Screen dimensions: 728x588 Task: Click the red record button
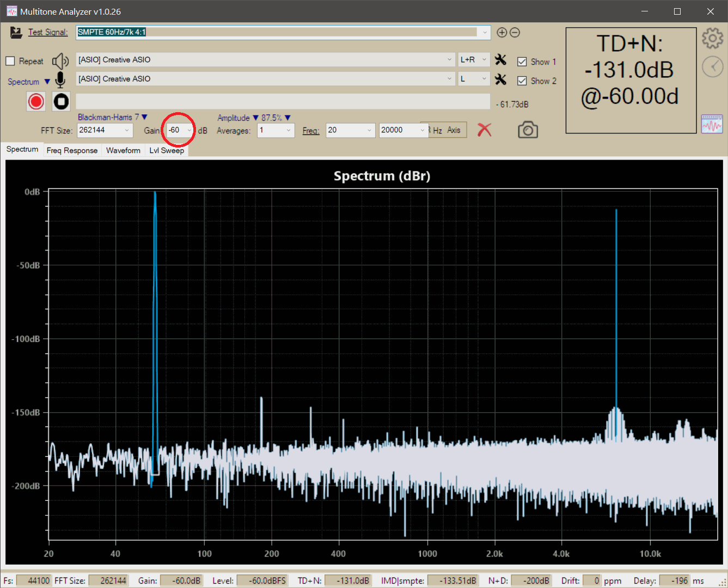pyautogui.click(x=36, y=101)
